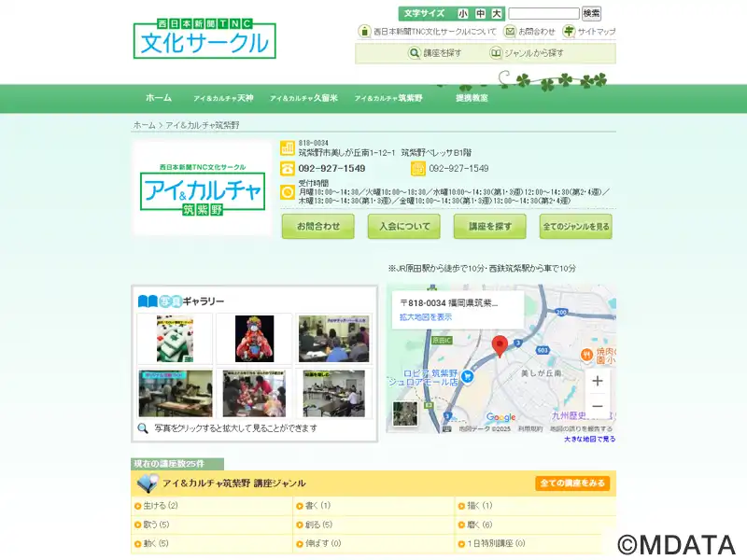The image size is (747, 560).
Task: Open 西日本新聞TNC文化サークルについて link
Action: tap(434, 32)
